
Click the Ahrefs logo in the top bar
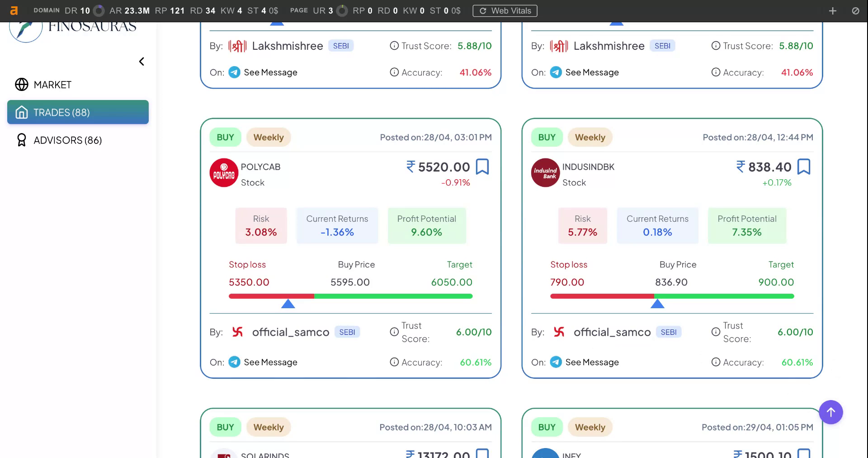[x=14, y=10]
